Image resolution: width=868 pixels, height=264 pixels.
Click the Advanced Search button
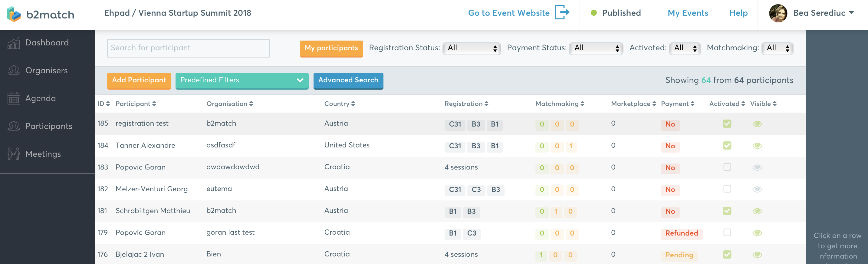coord(348,80)
